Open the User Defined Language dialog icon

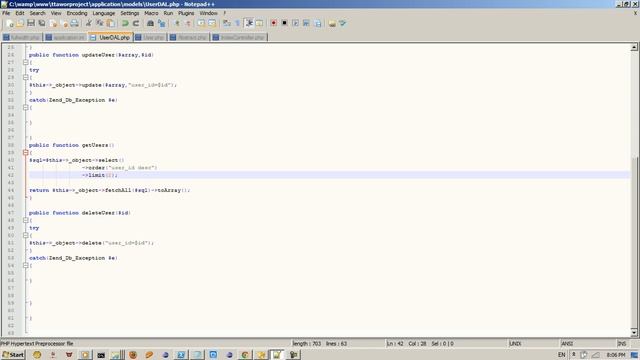click(x=259, y=23)
